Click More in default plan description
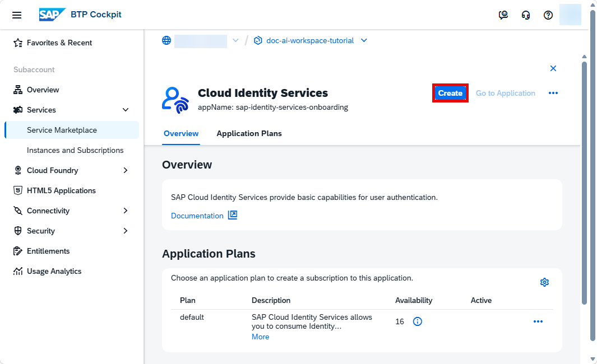The width and height of the screenshot is (597, 364). (x=261, y=337)
